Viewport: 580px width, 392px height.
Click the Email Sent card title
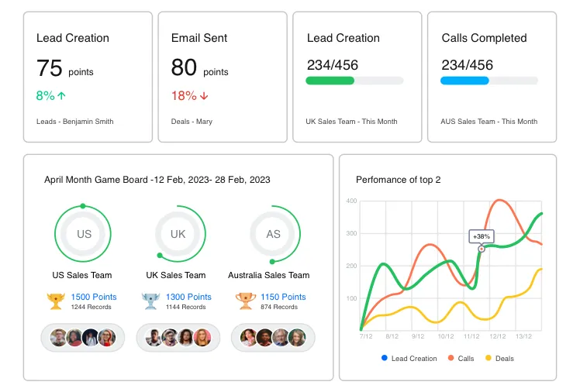199,38
